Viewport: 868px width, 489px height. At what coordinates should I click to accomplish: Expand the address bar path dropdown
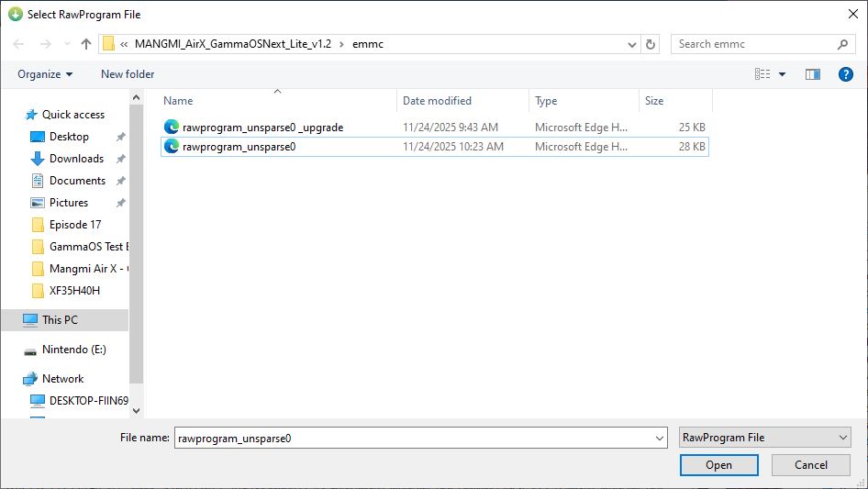point(632,44)
